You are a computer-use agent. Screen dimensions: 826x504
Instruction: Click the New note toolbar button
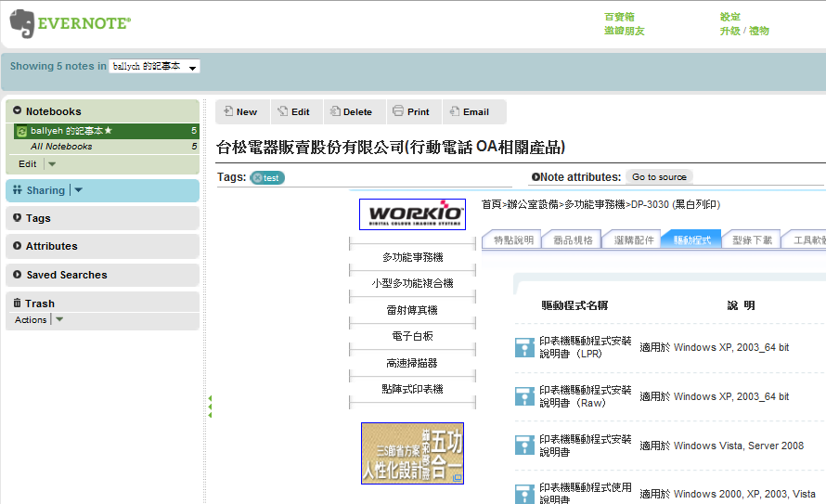[x=242, y=111]
